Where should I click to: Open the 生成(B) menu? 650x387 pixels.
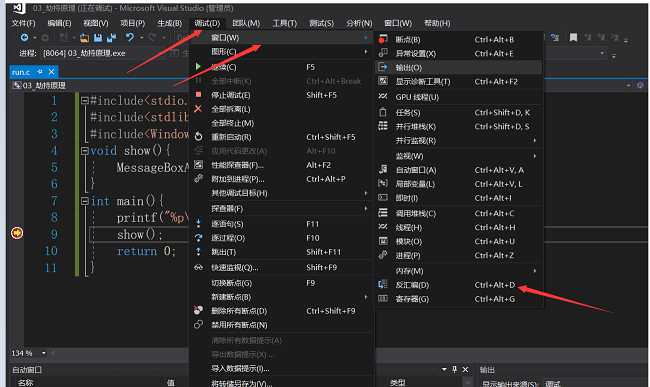[170, 23]
